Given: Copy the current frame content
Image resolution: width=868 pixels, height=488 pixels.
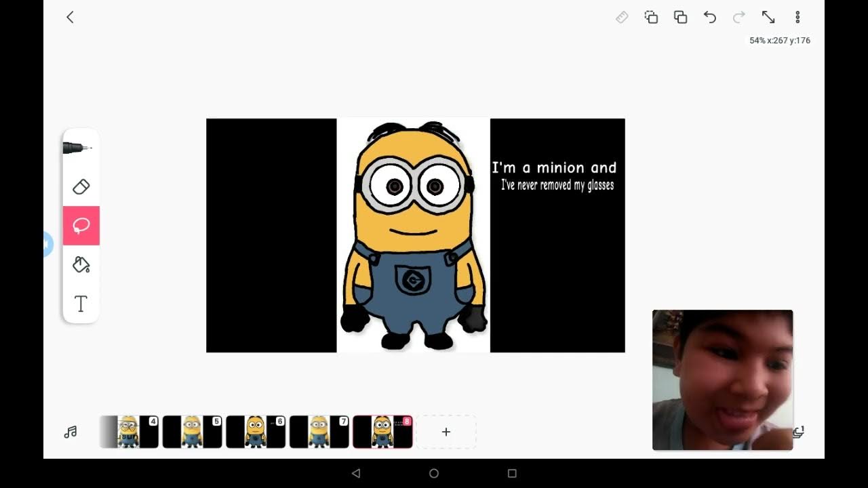Looking at the screenshot, I should pos(651,17).
